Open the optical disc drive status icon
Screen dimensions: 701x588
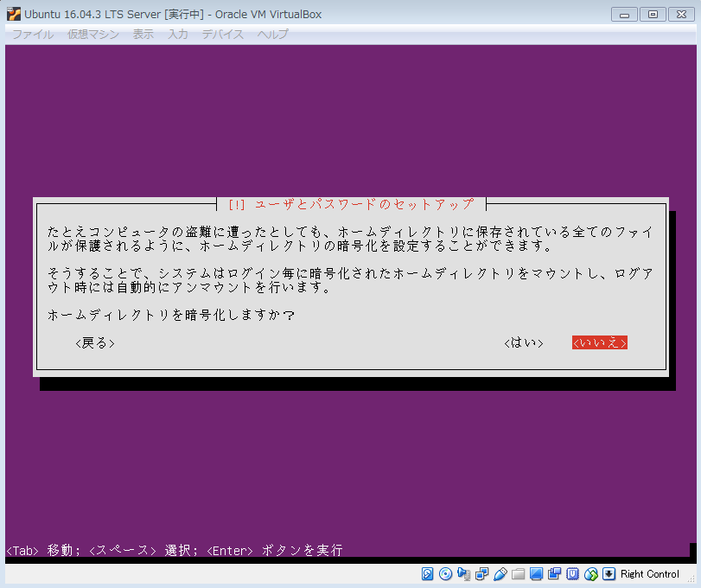click(x=446, y=574)
